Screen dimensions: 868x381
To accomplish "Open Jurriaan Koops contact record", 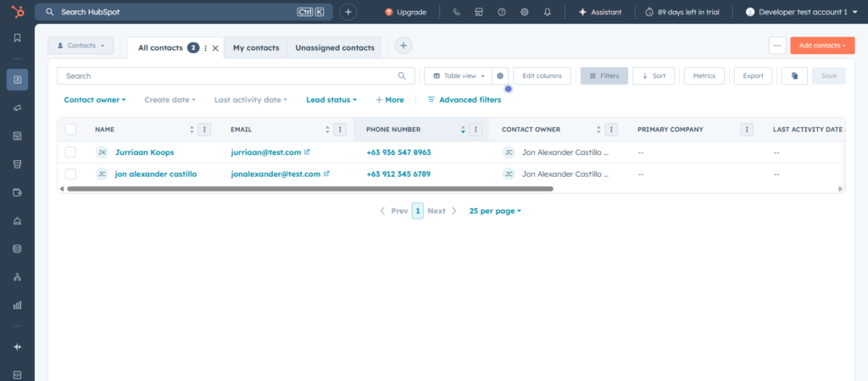I will pos(144,152).
